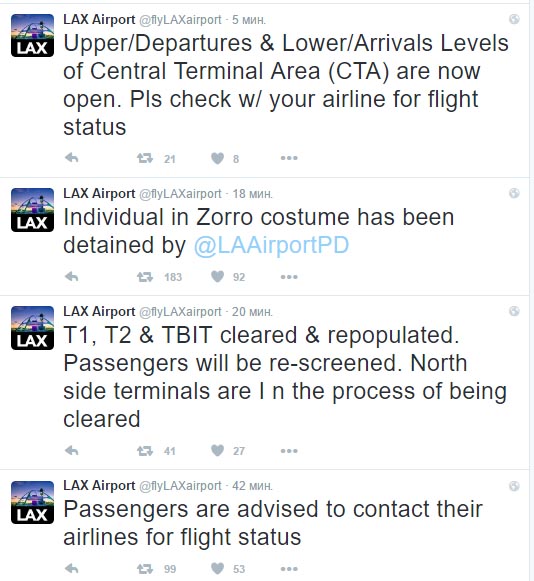This screenshot has height=581, width=534.
Task: Retweet the passengers advised tweet
Action: click(x=145, y=569)
